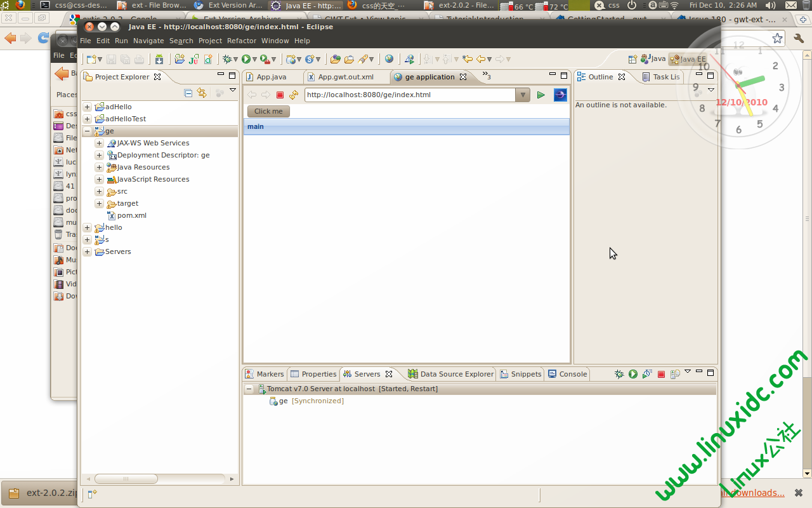Activate the Java EE perspective button

pyautogui.click(x=688, y=59)
